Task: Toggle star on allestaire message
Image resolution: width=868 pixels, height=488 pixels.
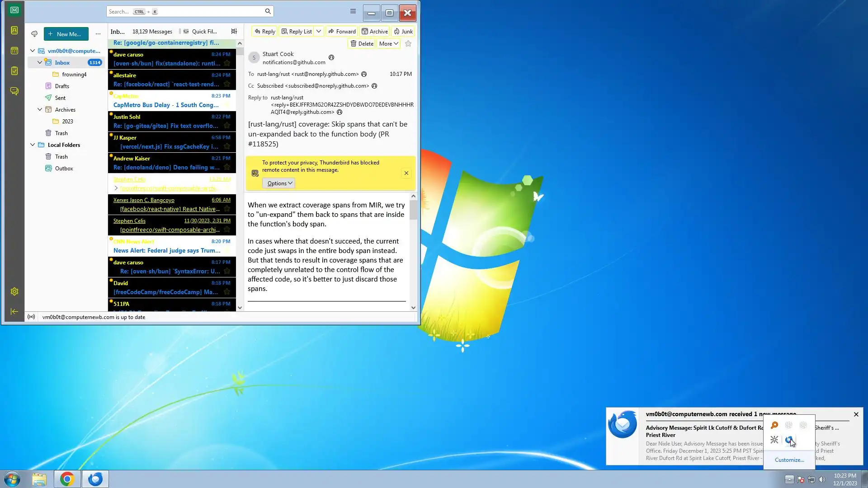Action: (x=227, y=84)
